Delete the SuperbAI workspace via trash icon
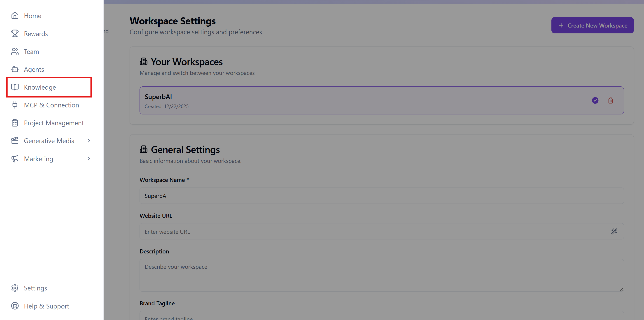This screenshot has height=320, width=644. point(611,100)
